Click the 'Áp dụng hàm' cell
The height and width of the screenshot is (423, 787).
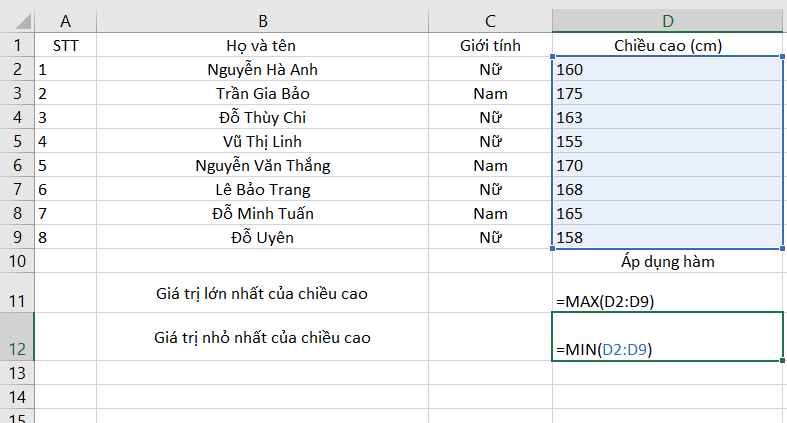click(668, 261)
